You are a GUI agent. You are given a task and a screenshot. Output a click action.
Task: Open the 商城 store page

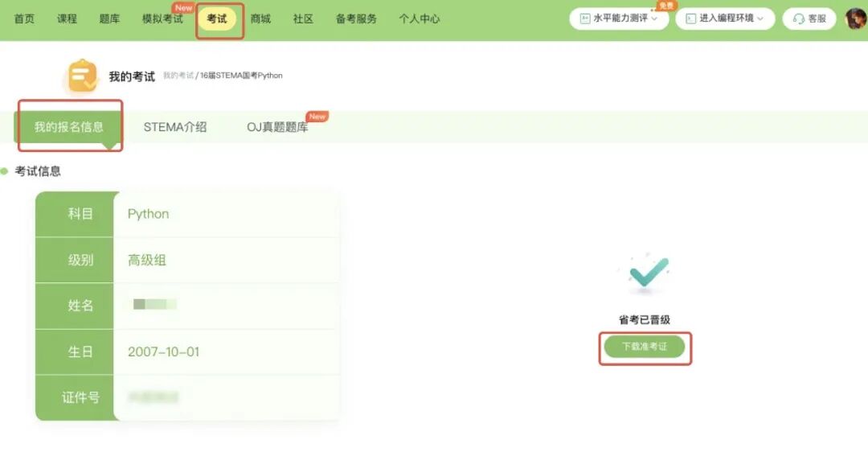[260, 18]
